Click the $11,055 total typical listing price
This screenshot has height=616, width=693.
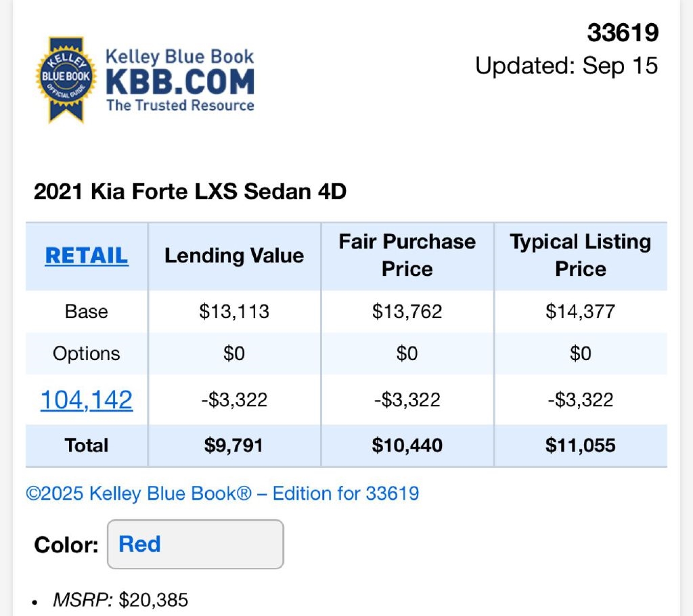pos(581,445)
